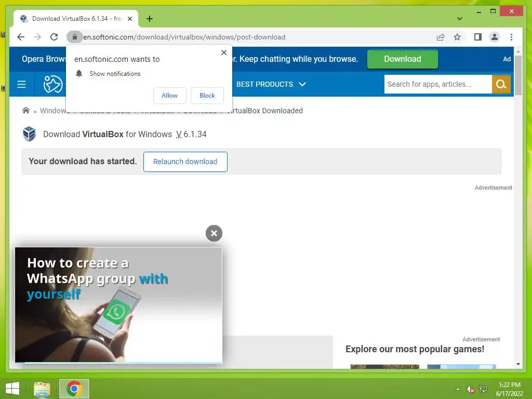Click the Ad label on banner
This screenshot has height=399, width=532.
pyautogui.click(x=507, y=59)
